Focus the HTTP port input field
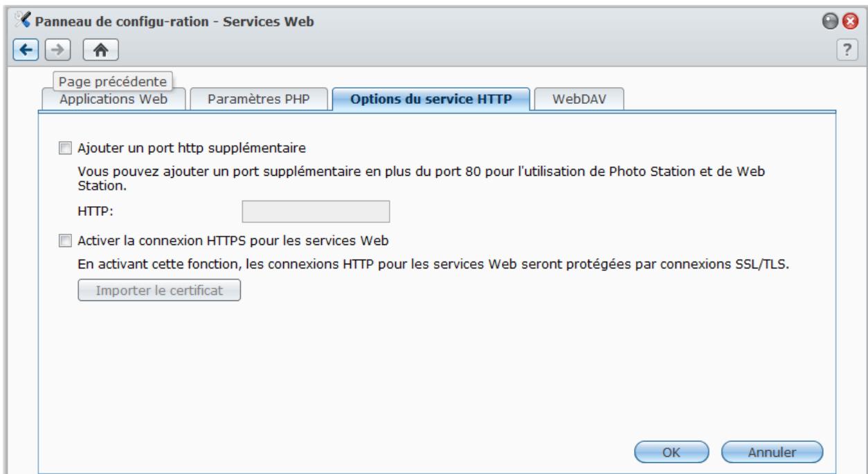868x474 pixels. click(316, 212)
